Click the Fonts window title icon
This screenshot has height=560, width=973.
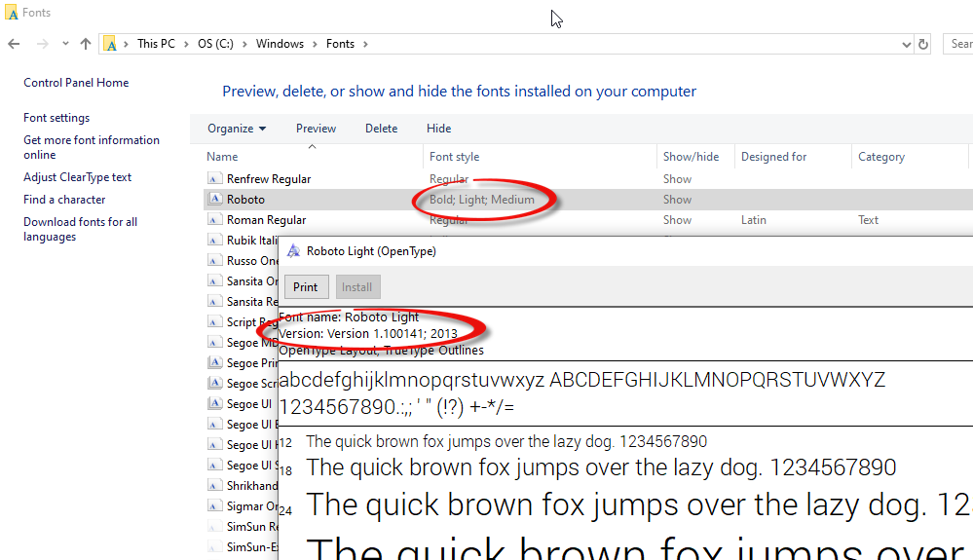click(x=11, y=13)
